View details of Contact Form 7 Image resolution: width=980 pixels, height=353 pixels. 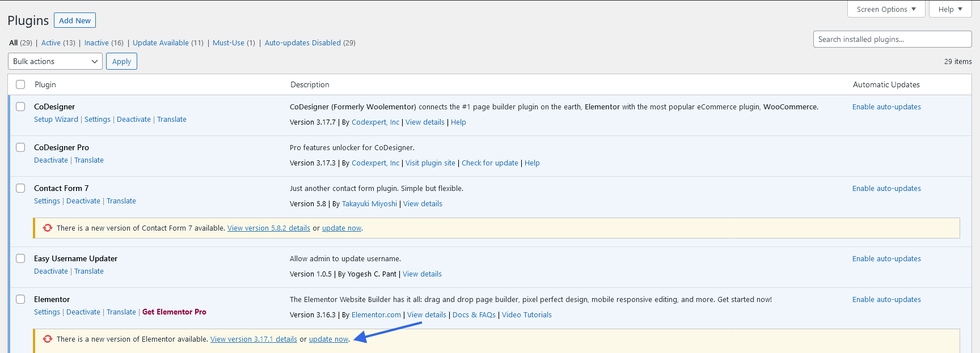(423, 203)
